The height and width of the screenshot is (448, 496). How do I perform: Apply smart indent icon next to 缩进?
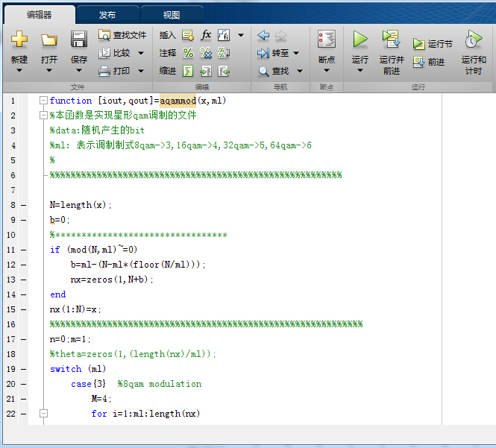tap(187, 71)
